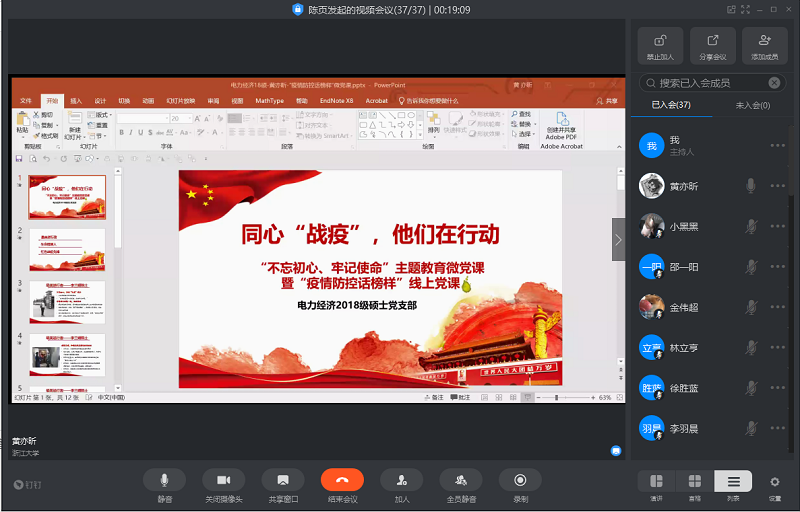Click 禁止加人 lock button
800x512 pixels.
click(x=660, y=46)
